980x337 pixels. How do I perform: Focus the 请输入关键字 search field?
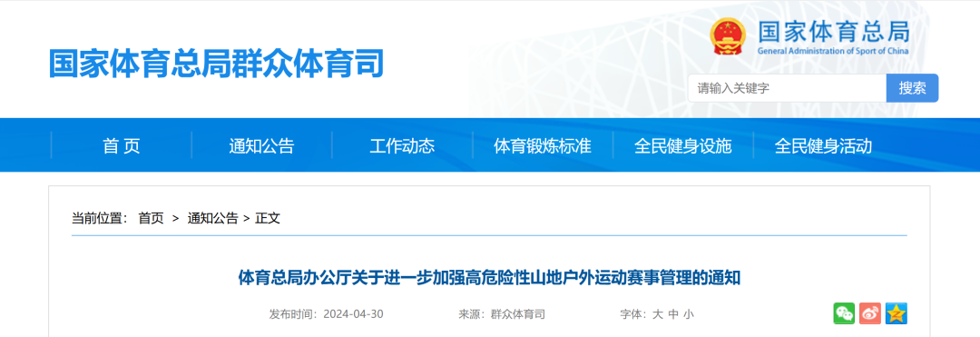(787, 88)
